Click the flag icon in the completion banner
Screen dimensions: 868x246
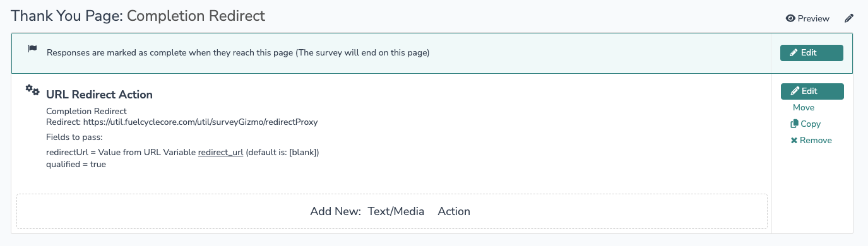[x=32, y=49]
